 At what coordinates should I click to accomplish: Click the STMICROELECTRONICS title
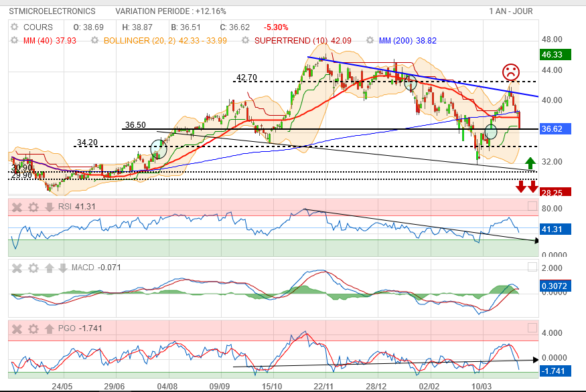point(52,11)
